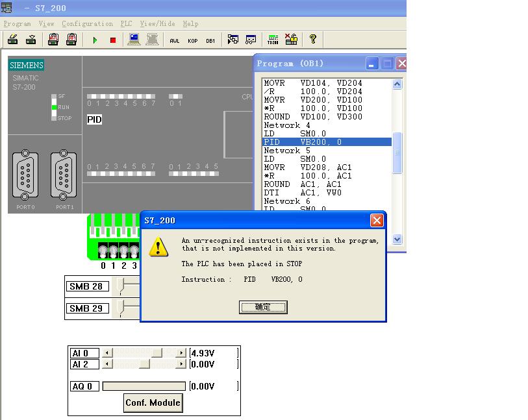Click the PID label on the CPU
The height and width of the screenshot is (420, 528).
(x=94, y=119)
